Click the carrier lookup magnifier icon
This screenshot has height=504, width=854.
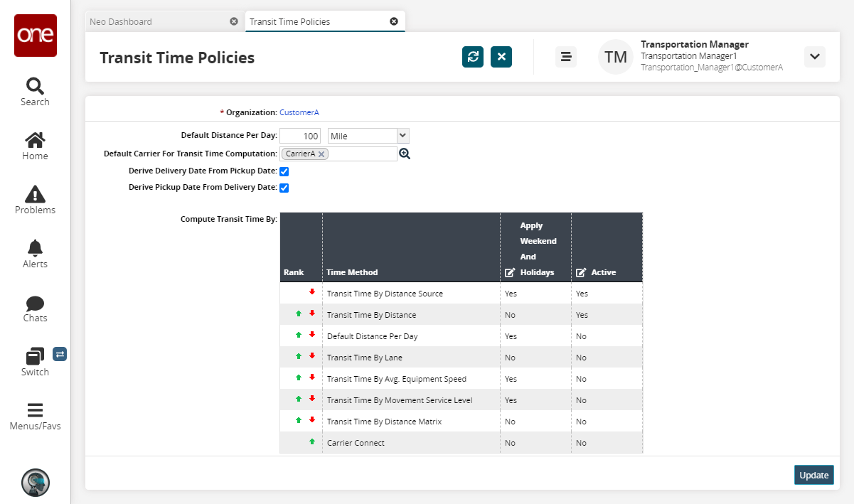pos(405,154)
